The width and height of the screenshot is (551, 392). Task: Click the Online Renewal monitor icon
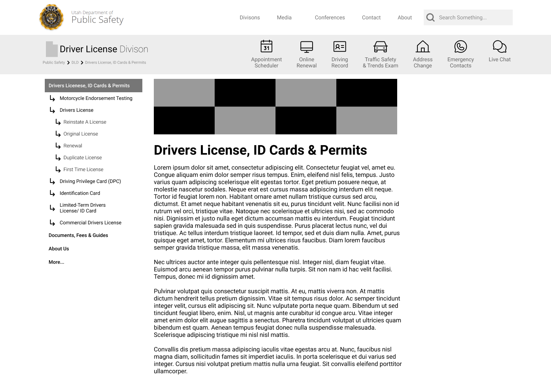coord(306,47)
